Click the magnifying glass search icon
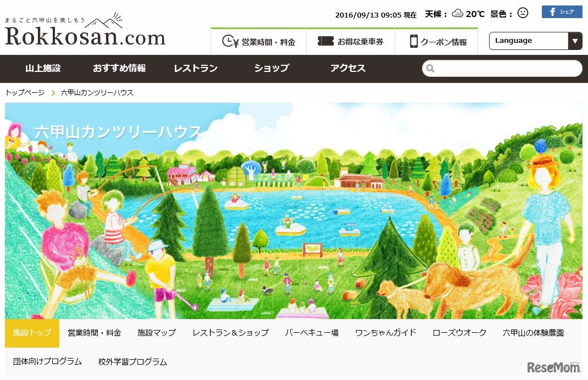588x380 pixels. (x=430, y=69)
